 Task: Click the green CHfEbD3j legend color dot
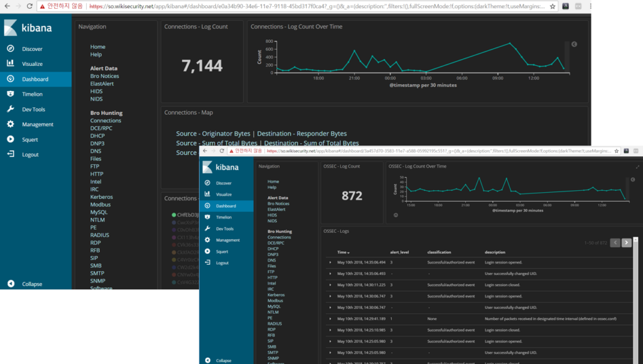point(174,215)
